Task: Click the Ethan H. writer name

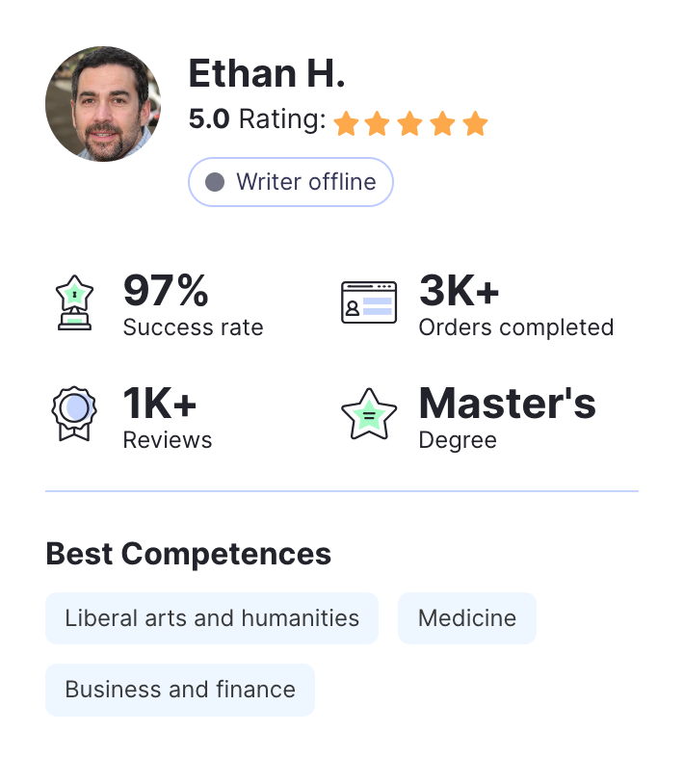Action: coord(266,74)
